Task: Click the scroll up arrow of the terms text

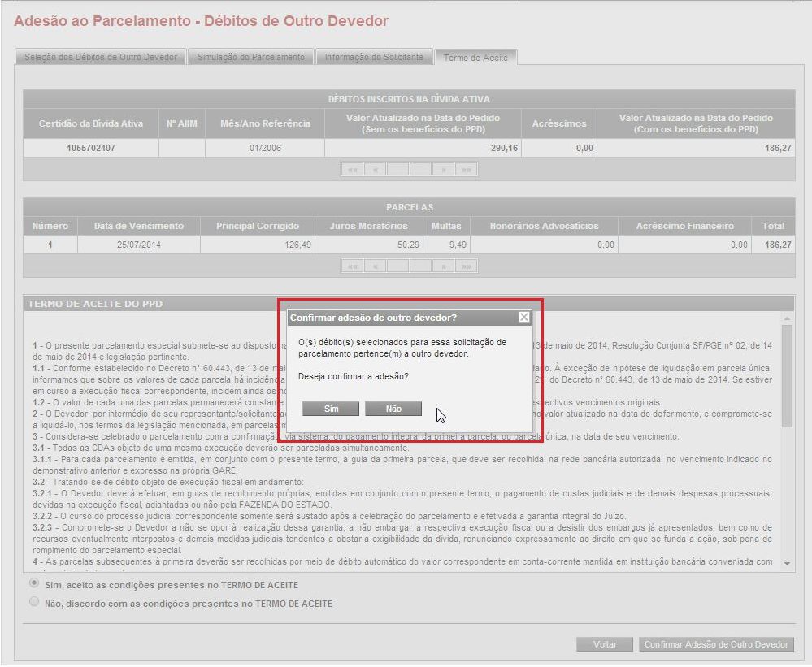Action: [x=787, y=318]
